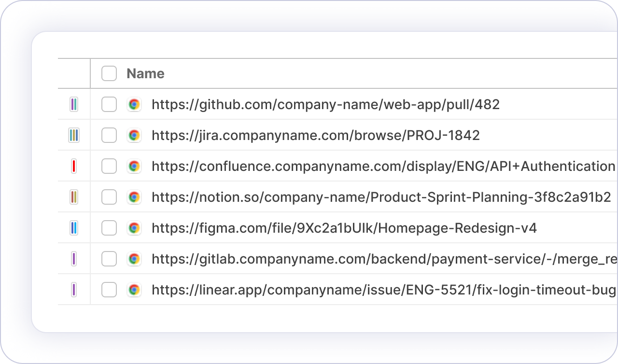Enable the checkbox in the notion.so Sprint-Planning row
The height and width of the screenshot is (364, 618).
click(109, 197)
